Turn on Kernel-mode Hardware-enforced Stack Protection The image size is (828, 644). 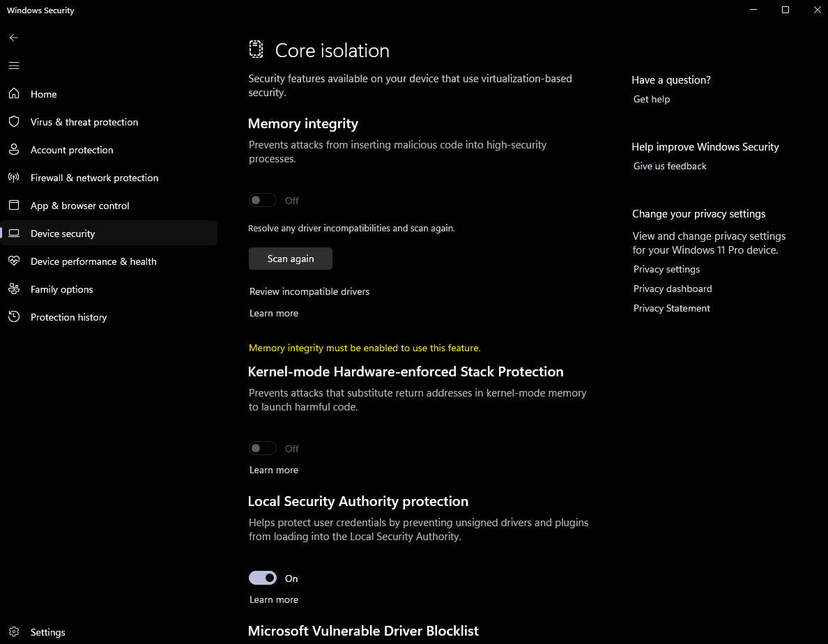tap(263, 448)
